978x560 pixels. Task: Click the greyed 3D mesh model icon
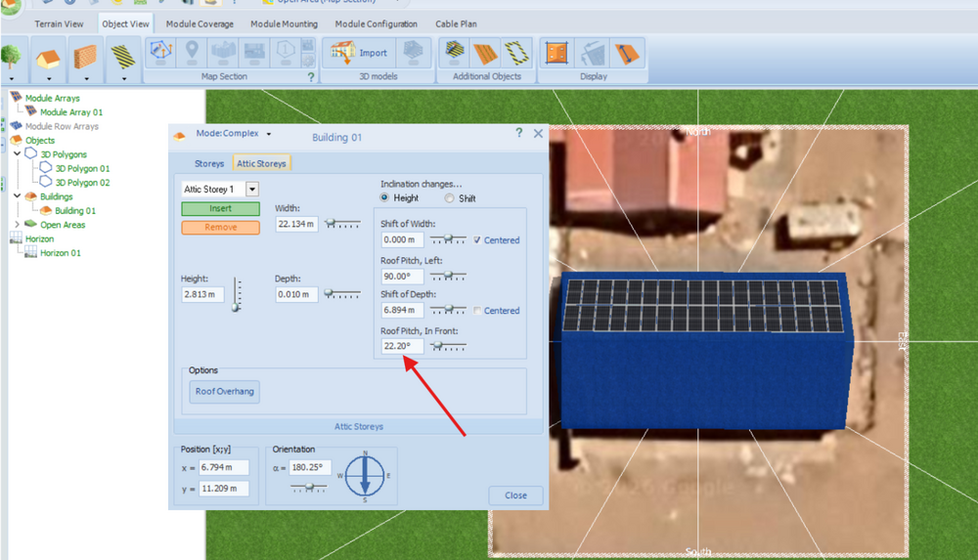tap(413, 52)
